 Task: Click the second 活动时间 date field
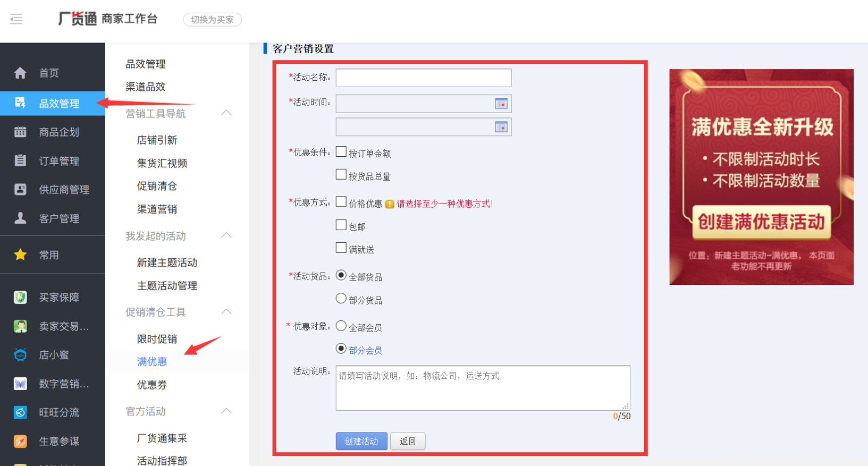424,127
